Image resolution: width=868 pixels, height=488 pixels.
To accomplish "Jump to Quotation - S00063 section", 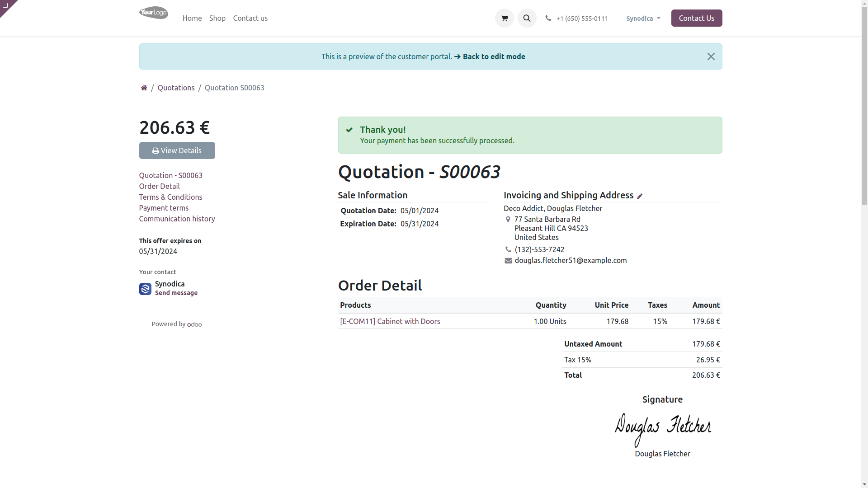I will [170, 175].
